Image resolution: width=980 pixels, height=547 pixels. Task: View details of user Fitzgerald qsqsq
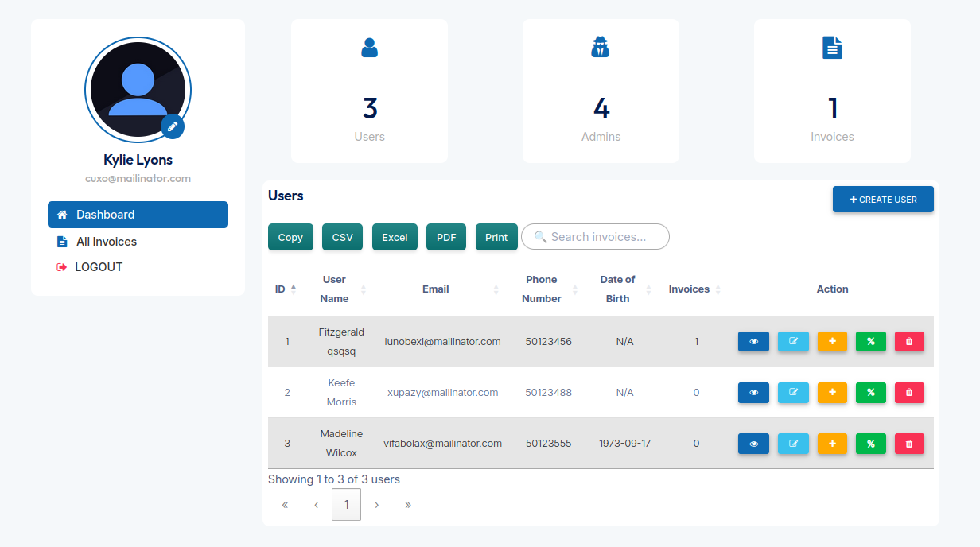click(x=753, y=341)
